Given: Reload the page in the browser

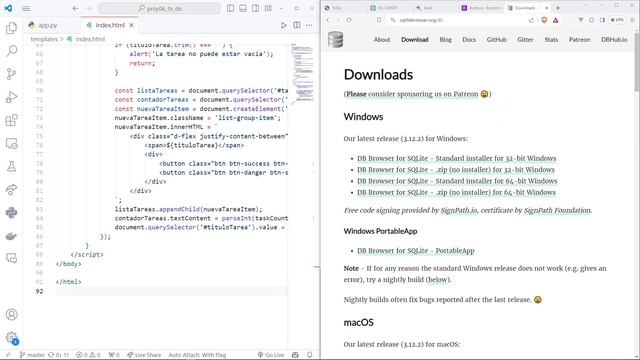Looking at the screenshot, I should coord(349,20).
